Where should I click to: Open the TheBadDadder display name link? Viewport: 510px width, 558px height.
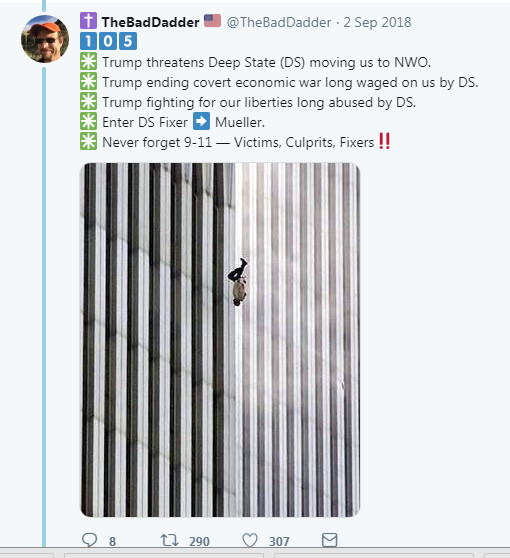(151, 22)
